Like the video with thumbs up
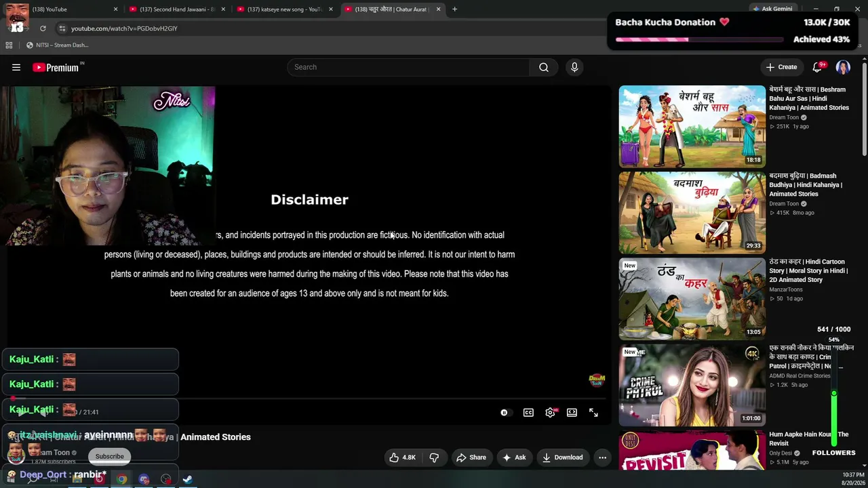Screen dimensions: 868x488 coord(402,457)
